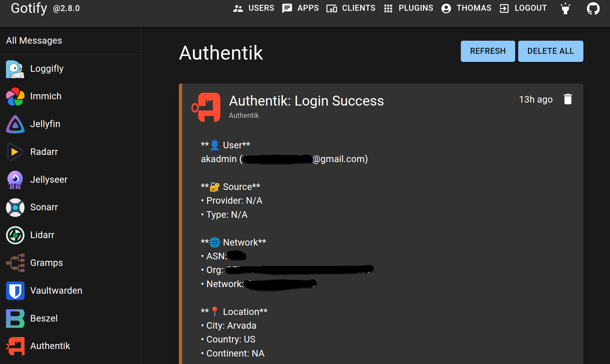Open the Immich message feed

coord(45,96)
